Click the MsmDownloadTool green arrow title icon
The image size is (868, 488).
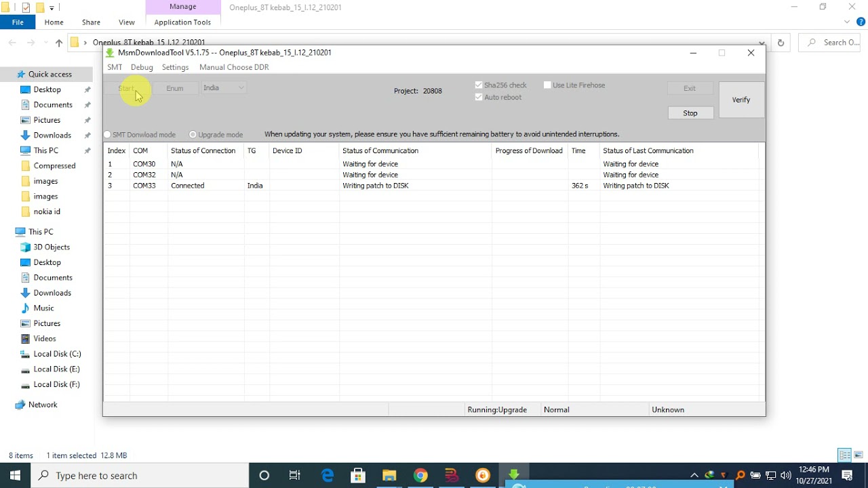111,53
